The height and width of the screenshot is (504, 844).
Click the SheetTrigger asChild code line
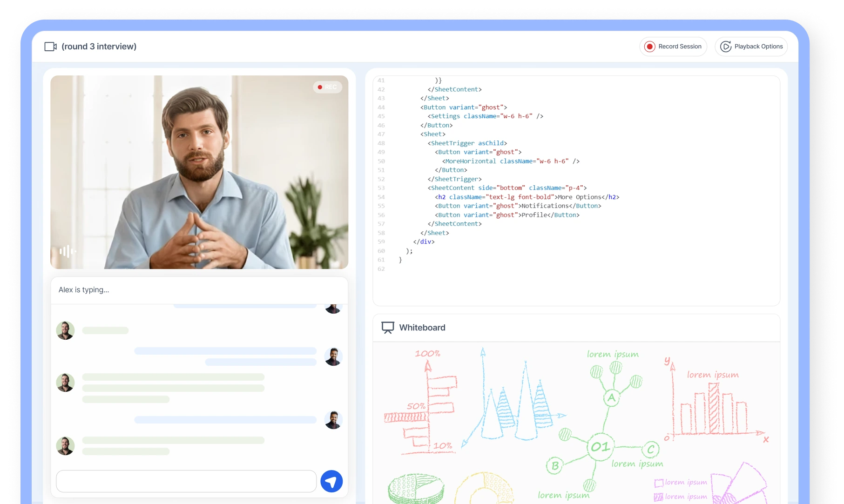(x=467, y=143)
